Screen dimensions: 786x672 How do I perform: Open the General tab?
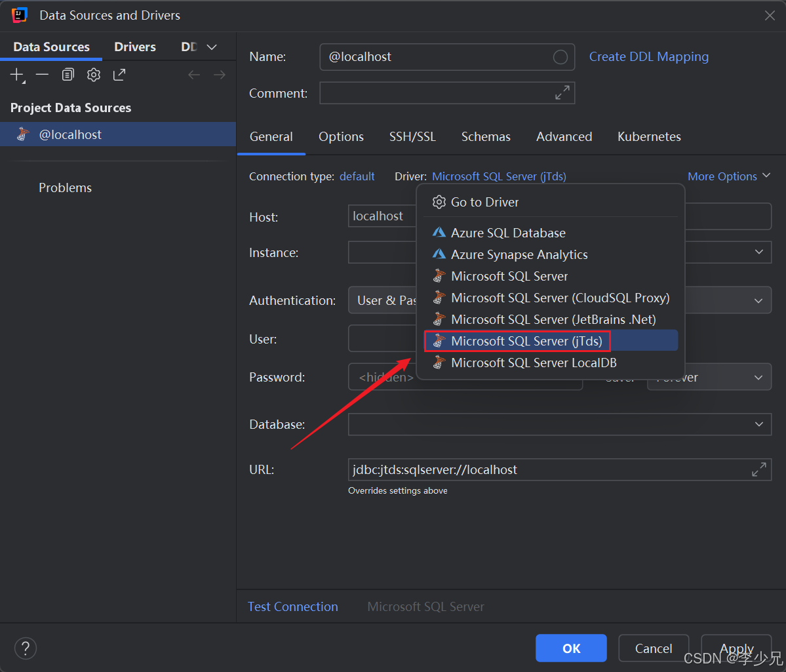271,136
